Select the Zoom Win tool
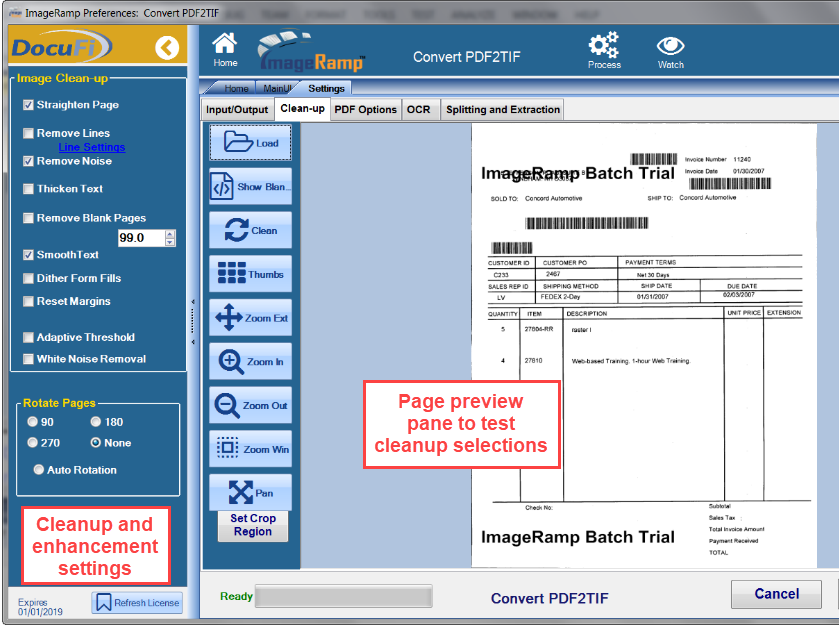 click(250, 449)
